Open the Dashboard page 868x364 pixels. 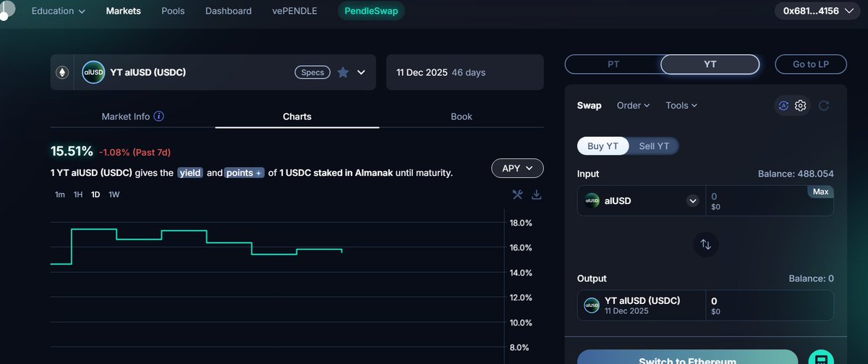click(x=229, y=11)
